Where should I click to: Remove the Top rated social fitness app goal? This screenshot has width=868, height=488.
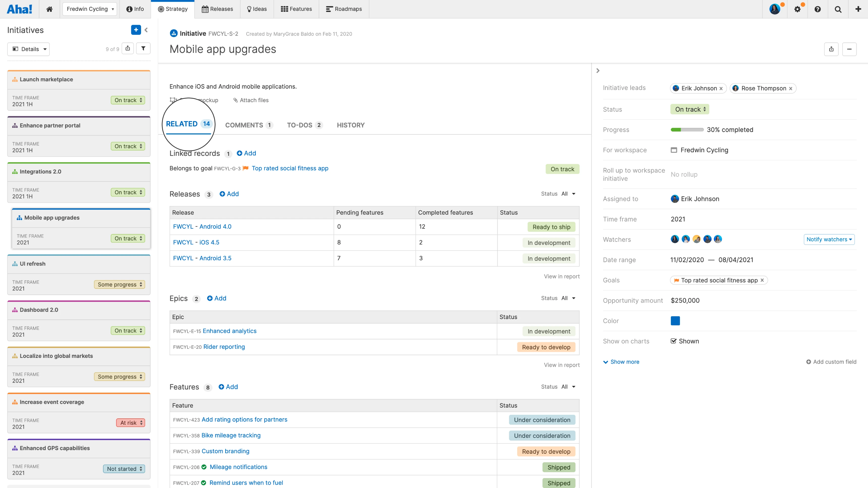(x=762, y=280)
